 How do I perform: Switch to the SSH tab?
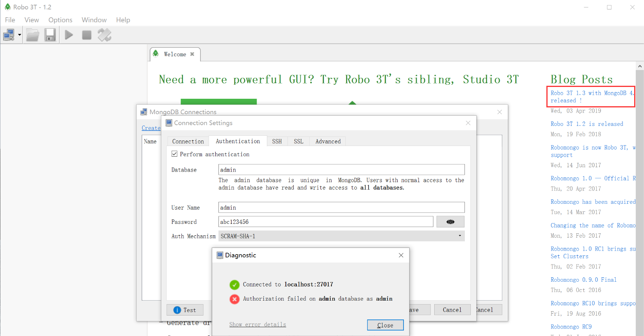[x=277, y=141]
